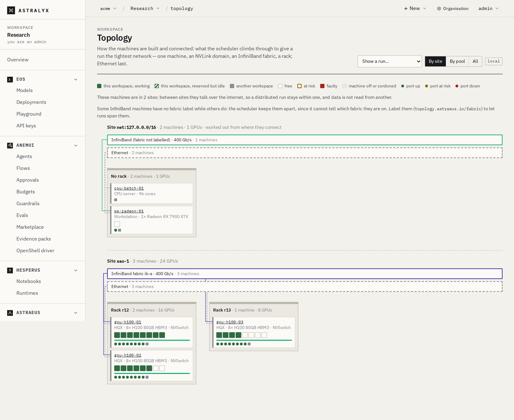Switch to the All view

point(475,61)
